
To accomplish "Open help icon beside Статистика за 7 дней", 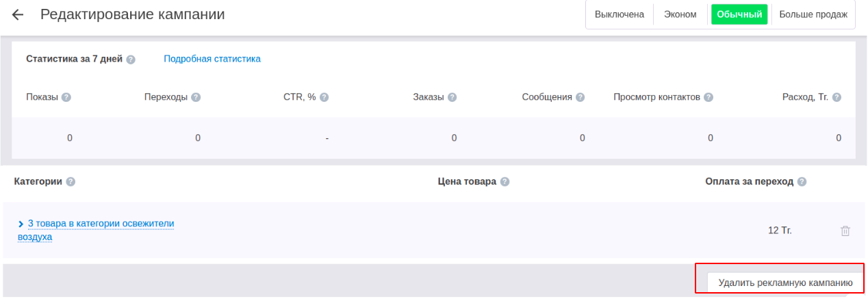I will click(x=131, y=60).
